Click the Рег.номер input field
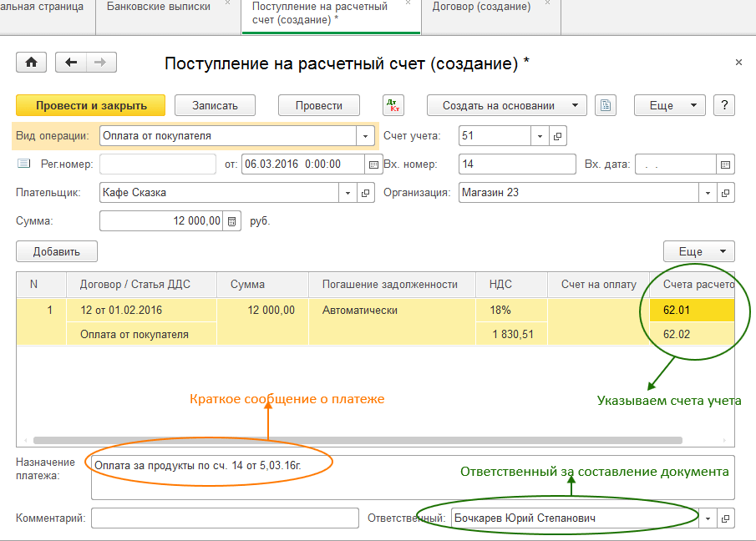Screen dimensions: 756x541 [158, 164]
